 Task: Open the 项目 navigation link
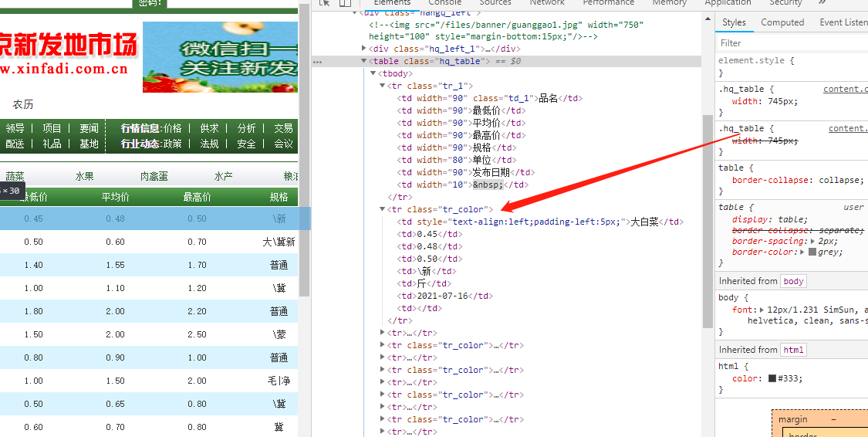click(x=52, y=128)
